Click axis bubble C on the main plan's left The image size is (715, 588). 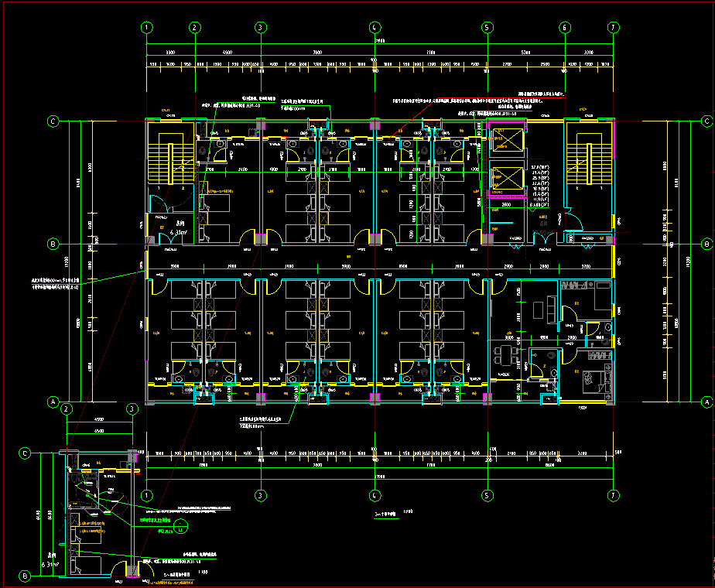pyautogui.click(x=53, y=121)
